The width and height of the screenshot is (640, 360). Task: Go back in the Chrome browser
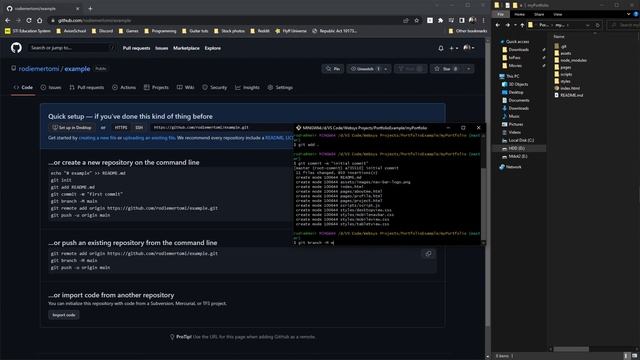pos(8,20)
